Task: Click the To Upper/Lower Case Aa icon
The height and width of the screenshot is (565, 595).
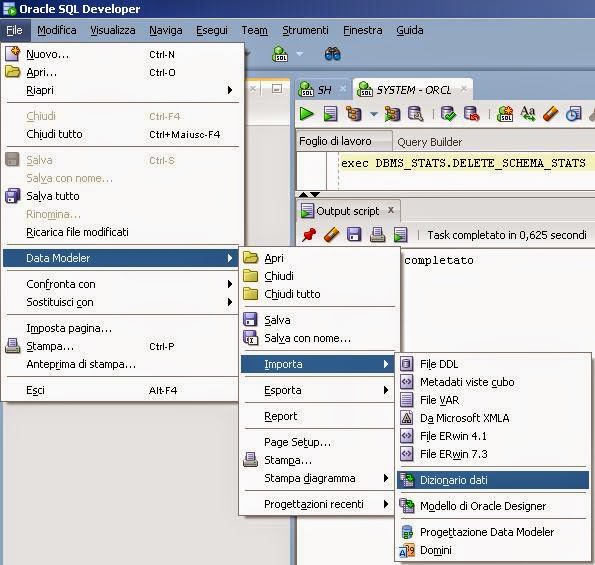Action: pos(528,113)
